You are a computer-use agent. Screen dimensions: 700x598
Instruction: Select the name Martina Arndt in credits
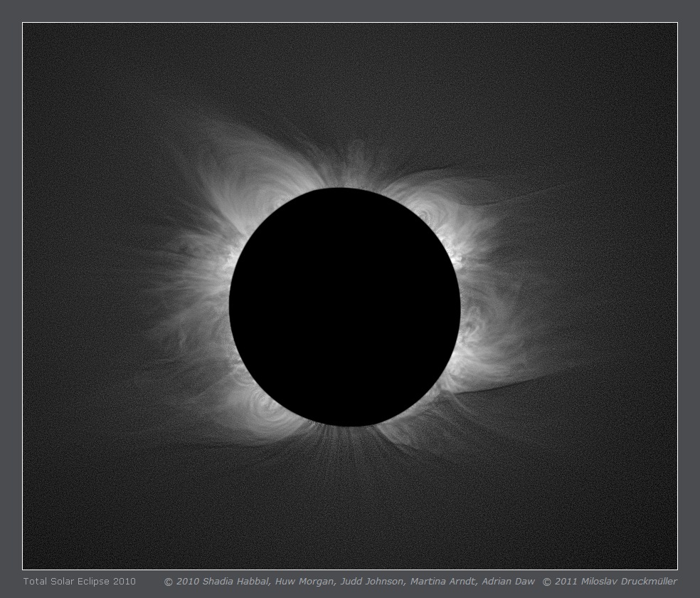coord(444,582)
